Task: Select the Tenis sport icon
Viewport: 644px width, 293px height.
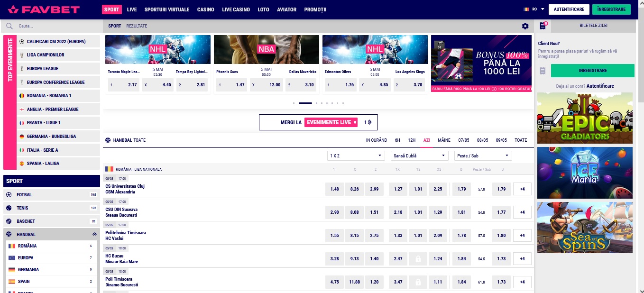Action: [9, 208]
